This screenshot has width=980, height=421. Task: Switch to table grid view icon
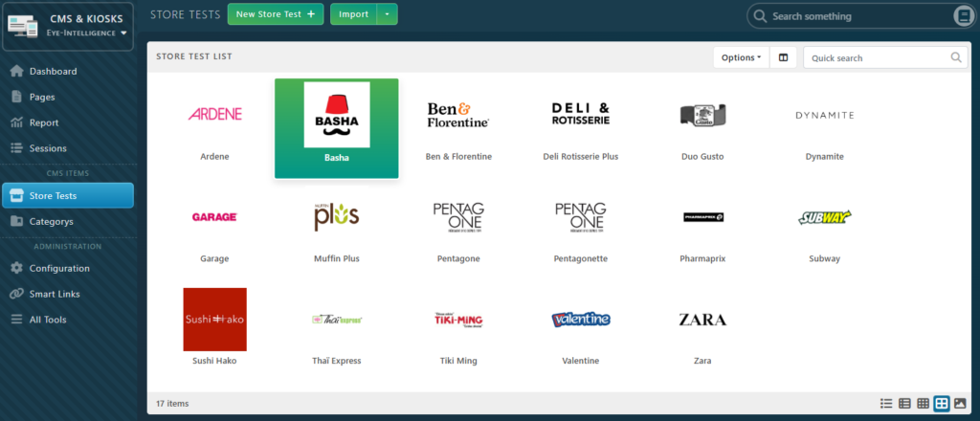tap(924, 404)
